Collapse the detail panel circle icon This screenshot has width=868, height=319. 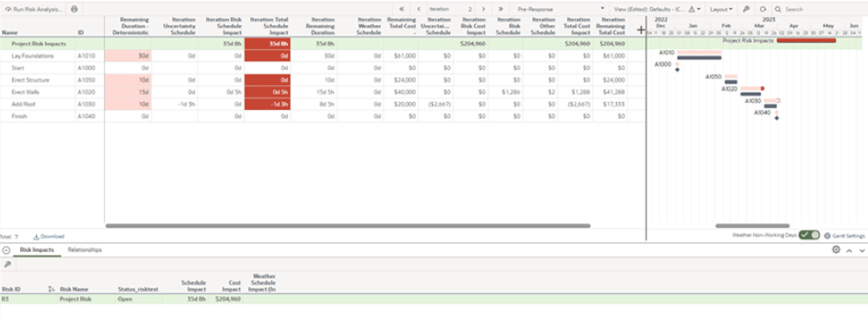coord(6,250)
